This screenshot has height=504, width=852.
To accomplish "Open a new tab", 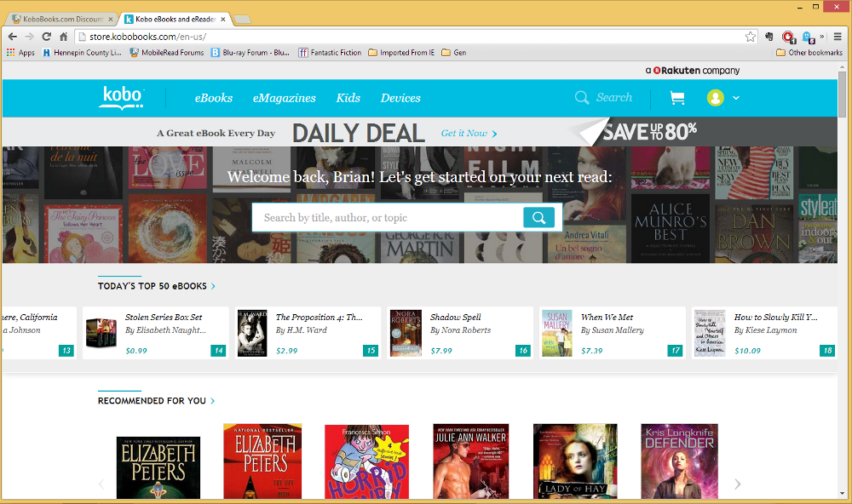I will coord(242,20).
